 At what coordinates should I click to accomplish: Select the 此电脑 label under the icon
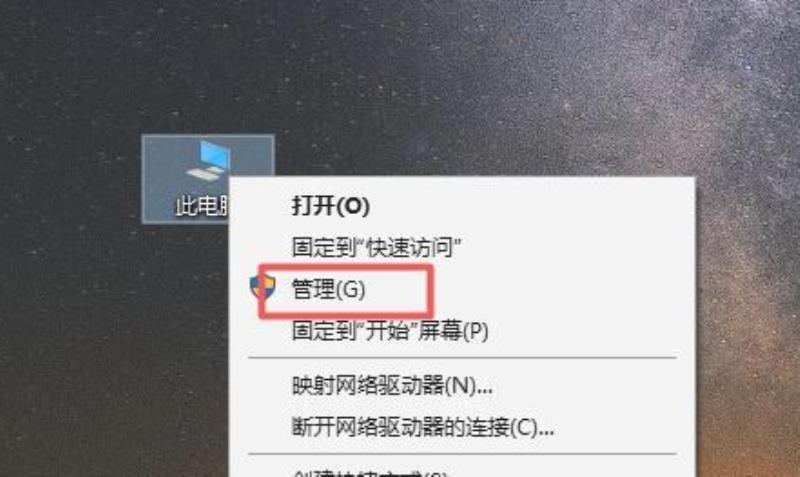click(202, 206)
